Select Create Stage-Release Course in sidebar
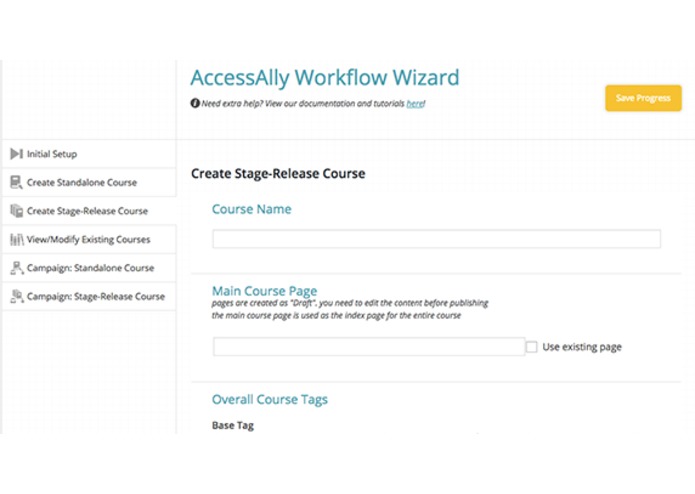The width and height of the screenshot is (695, 494). 89,211
